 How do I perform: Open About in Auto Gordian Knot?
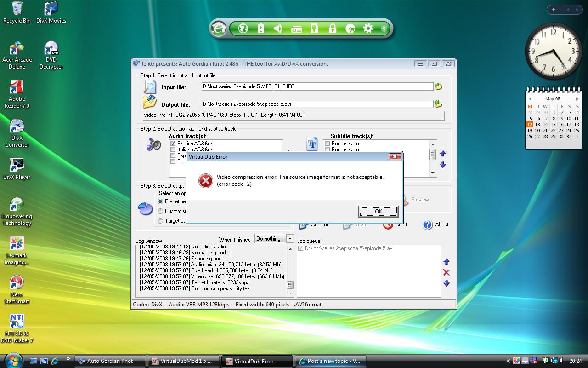click(x=435, y=224)
